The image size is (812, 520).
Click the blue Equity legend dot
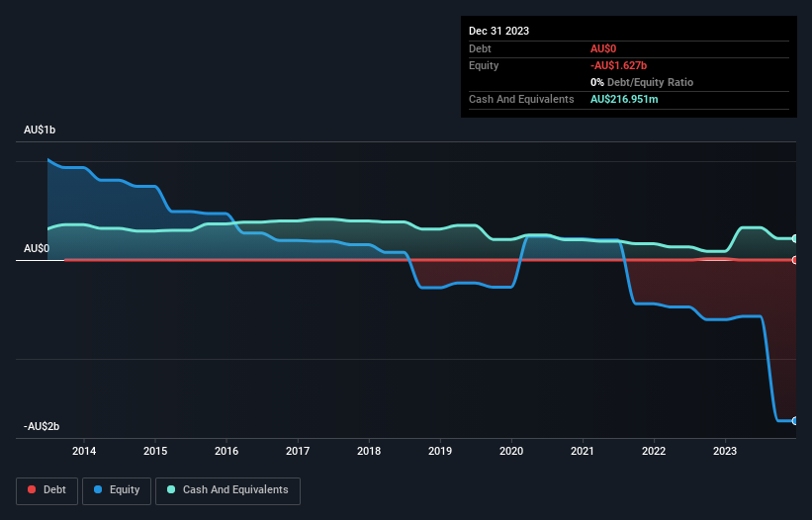click(x=98, y=489)
